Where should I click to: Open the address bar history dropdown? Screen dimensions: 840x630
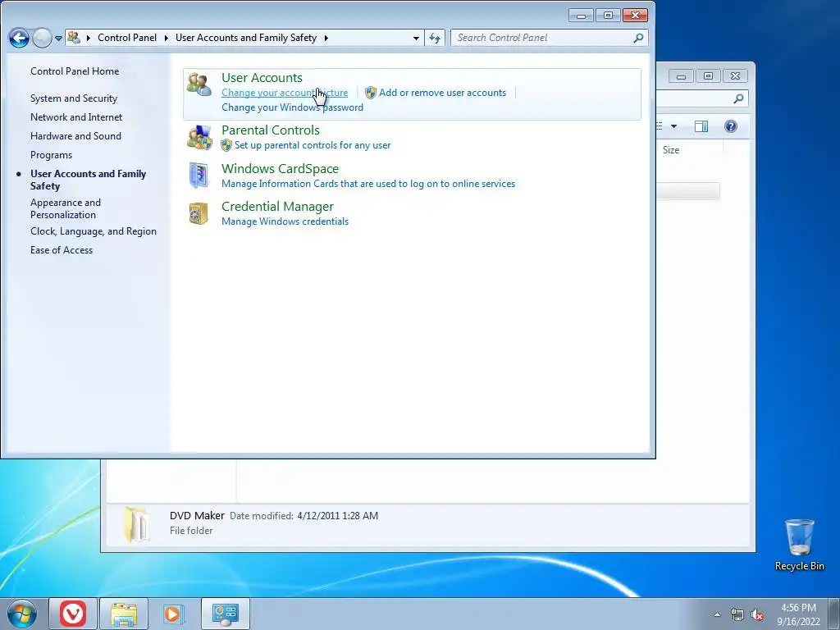coord(416,38)
